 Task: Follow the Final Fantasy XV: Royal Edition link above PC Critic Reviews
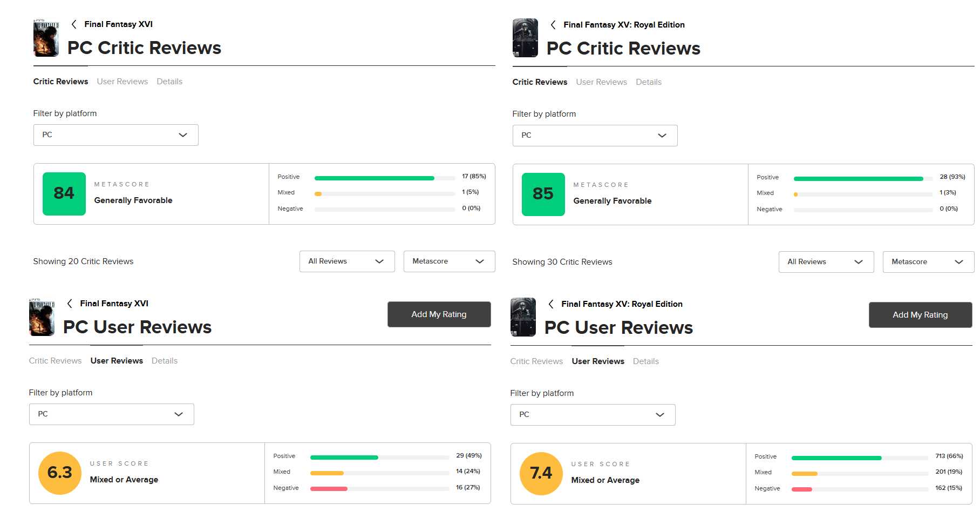(624, 25)
